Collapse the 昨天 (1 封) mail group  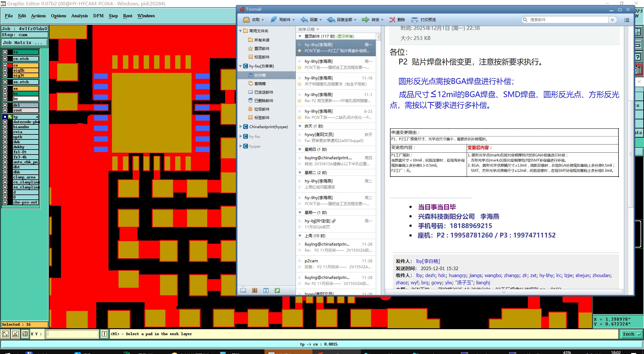[300, 126]
